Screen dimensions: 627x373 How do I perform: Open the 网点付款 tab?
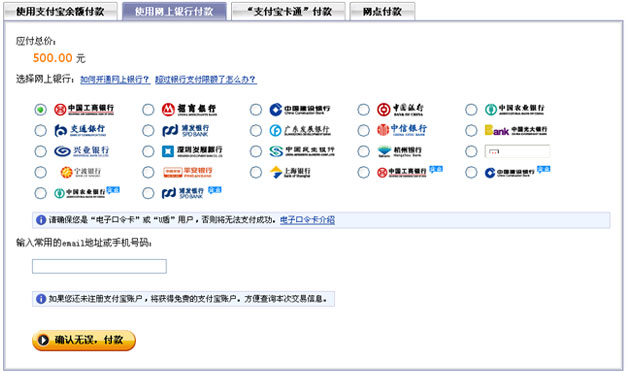tap(382, 11)
